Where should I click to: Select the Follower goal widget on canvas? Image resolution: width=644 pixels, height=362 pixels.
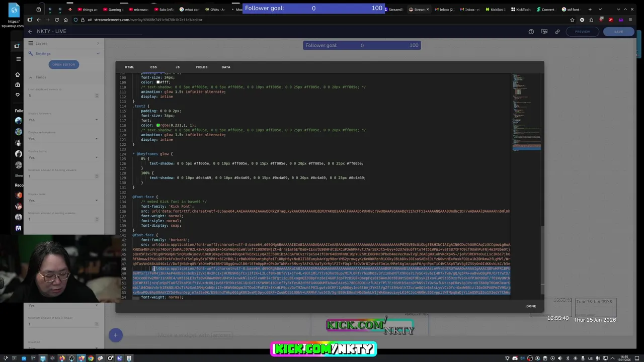[x=362, y=45]
